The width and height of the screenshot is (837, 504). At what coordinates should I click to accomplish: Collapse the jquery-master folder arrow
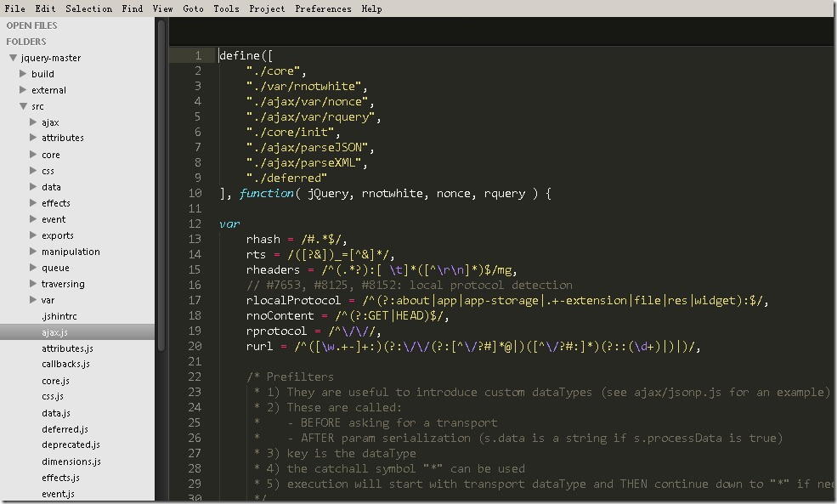tap(13, 58)
